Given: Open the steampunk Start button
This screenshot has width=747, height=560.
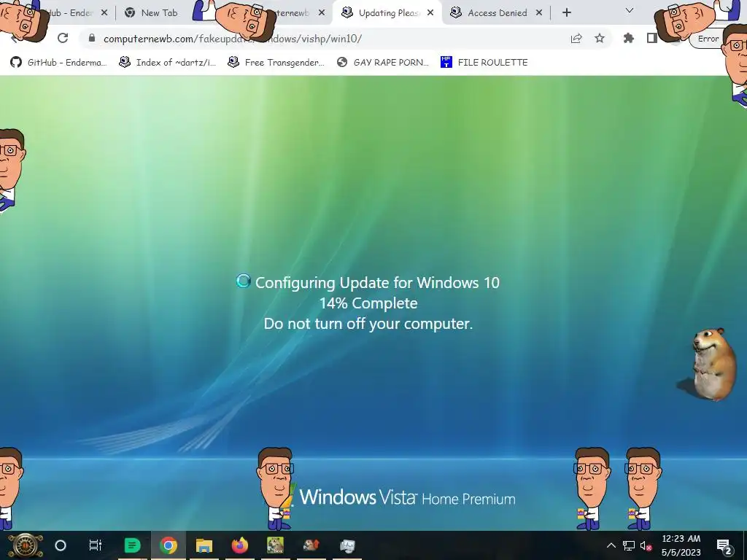Looking at the screenshot, I should [x=25, y=545].
